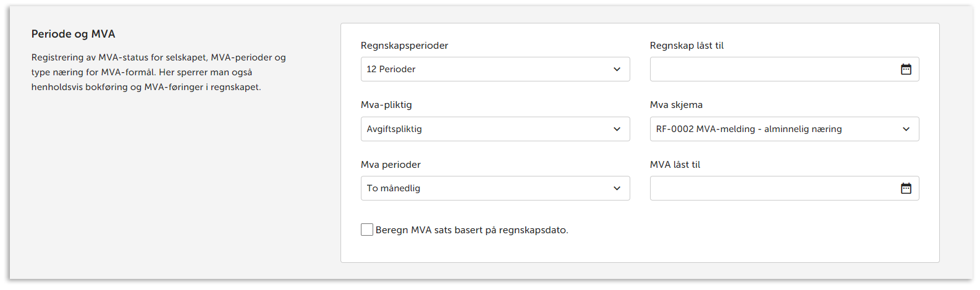
Task: Expand the 'To månedlig' dropdown
Action: (x=482, y=189)
